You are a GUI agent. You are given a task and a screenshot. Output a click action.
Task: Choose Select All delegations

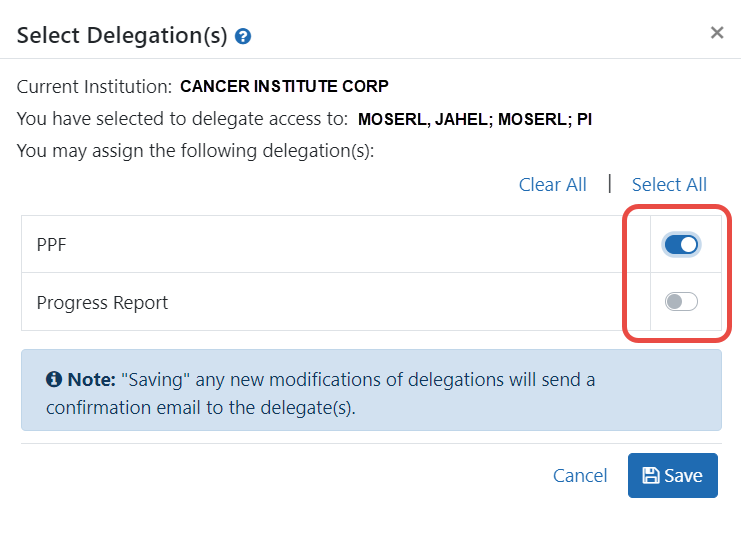pos(669,184)
